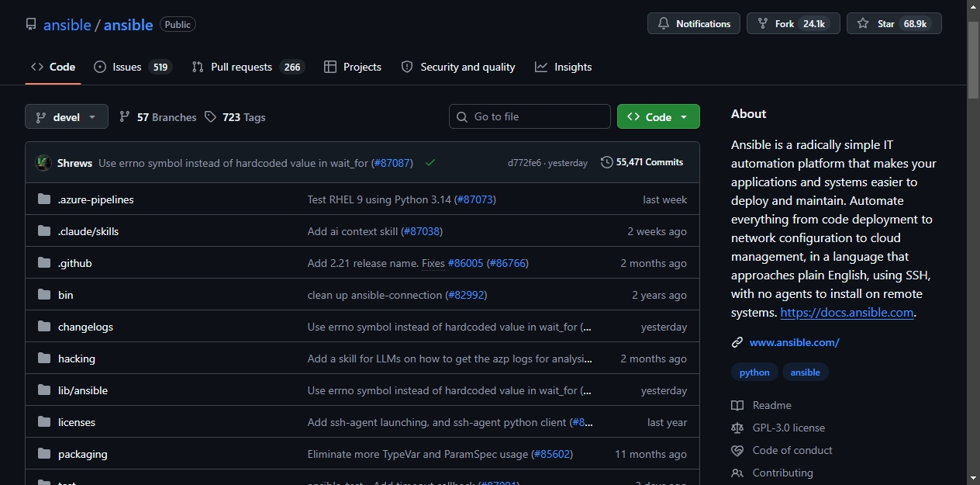980x485 pixels.
Task: Click the scrollbar down arrow
Action: click(x=974, y=478)
